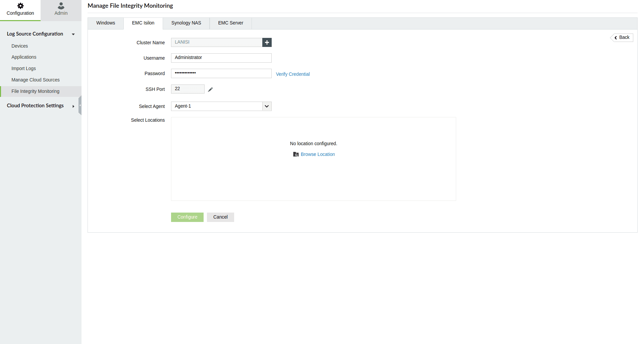The height and width of the screenshot is (344, 644).
Task: Collapse the Log Source Configuration section
Action: pyautogui.click(x=73, y=34)
